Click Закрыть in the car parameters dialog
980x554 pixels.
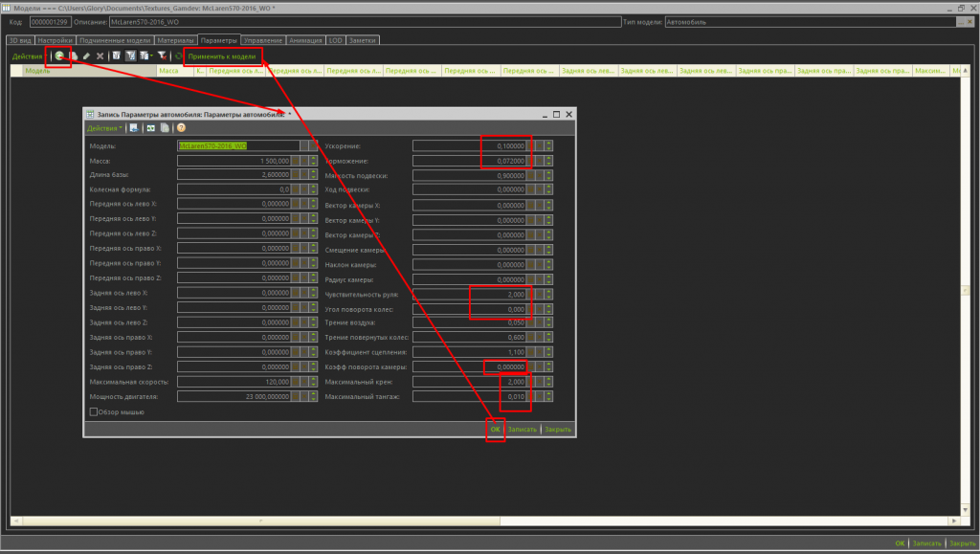(x=558, y=429)
